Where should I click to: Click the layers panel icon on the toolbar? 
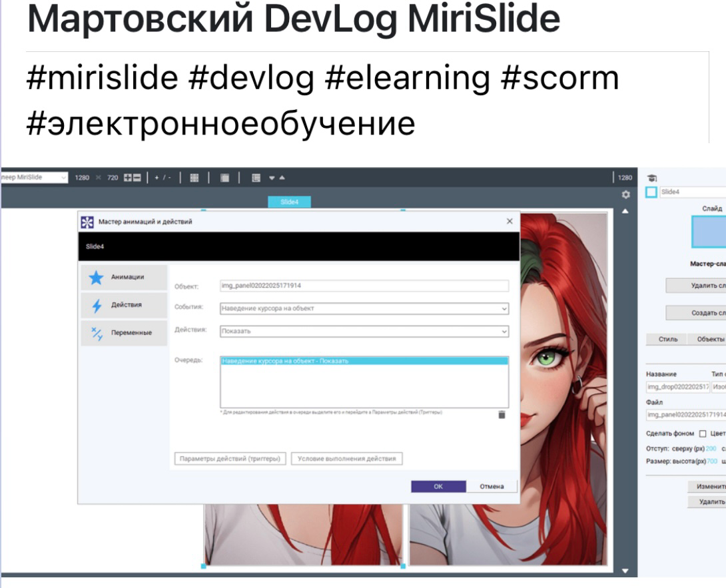pyautogui.click(x=256, y=177)
